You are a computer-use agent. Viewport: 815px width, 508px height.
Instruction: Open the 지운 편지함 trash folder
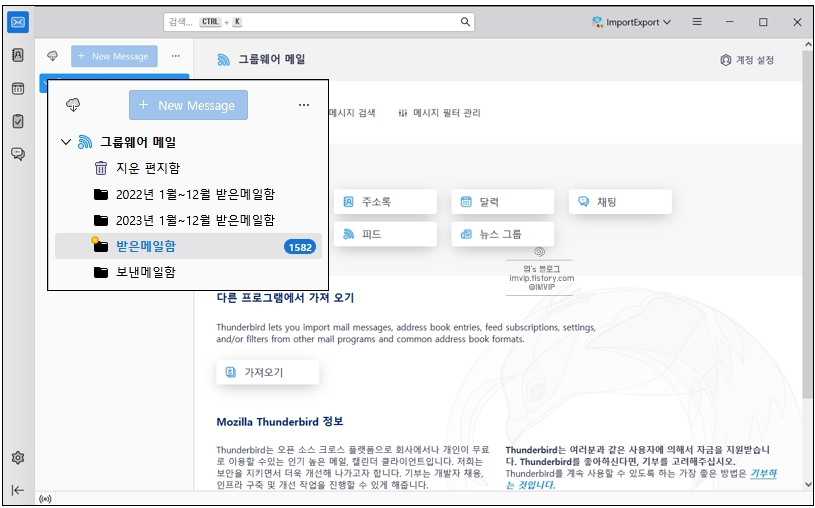(x=189, y=168)
